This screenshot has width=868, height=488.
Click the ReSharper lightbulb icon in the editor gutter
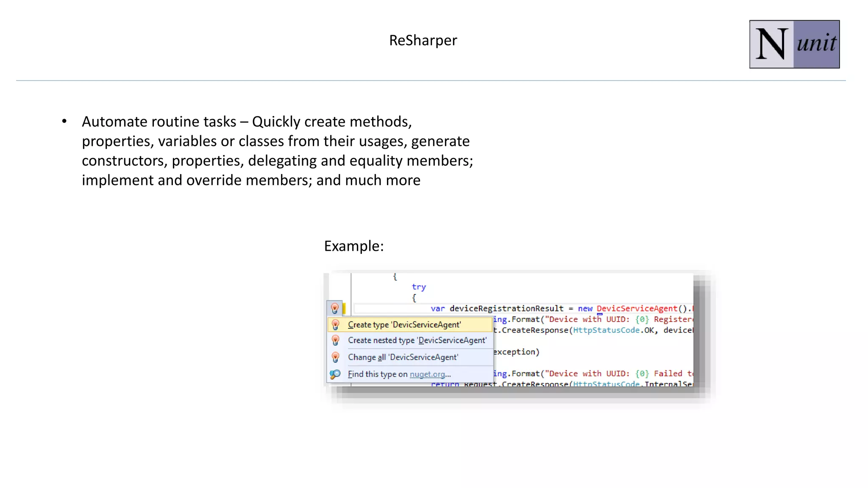click(334, 308)
